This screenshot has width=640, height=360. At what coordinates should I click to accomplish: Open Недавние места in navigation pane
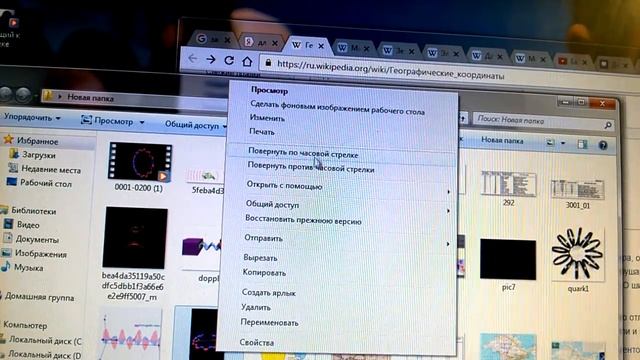[51, 169]
